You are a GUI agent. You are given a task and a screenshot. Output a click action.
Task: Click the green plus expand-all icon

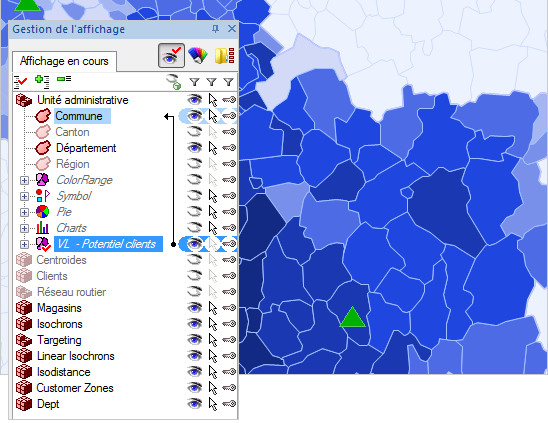click(x=42, y=81)
